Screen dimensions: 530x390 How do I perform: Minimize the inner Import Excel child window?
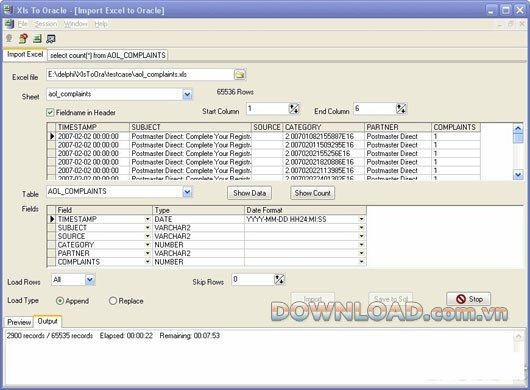point(500,24)
